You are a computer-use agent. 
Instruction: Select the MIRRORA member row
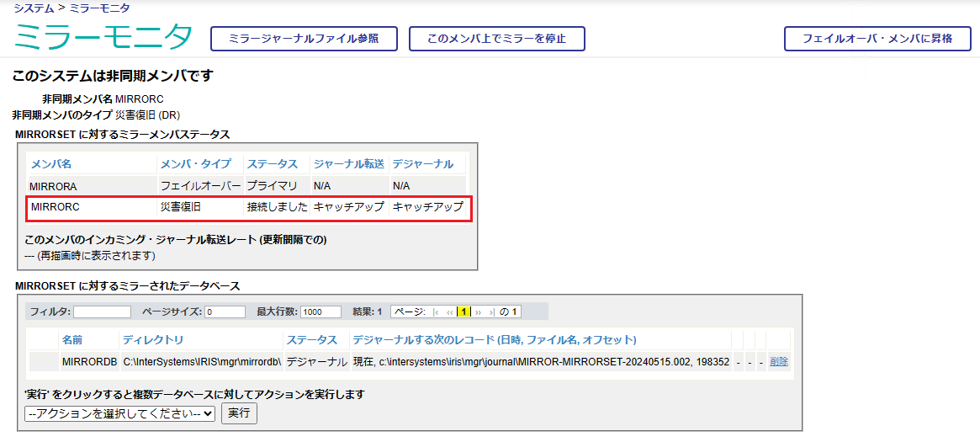pos(248,184)
